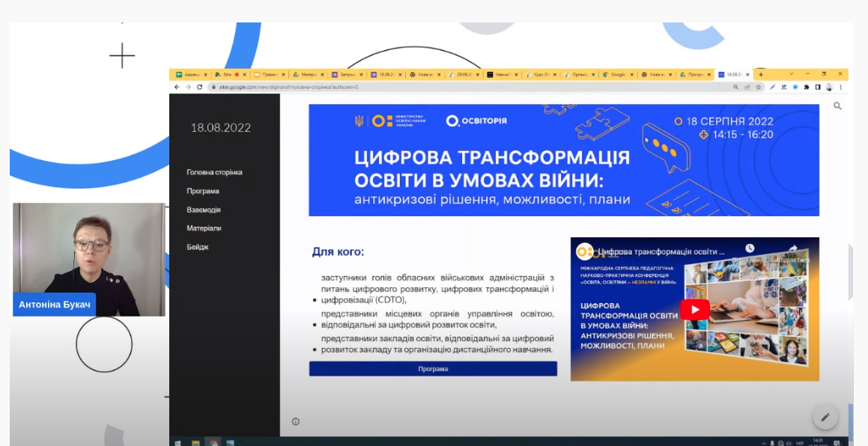Click the Антоніна Букач name label

(x=54, y=305)
